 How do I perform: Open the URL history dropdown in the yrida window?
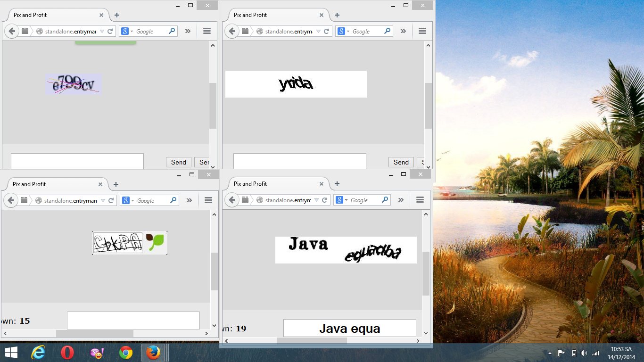coord(318,32)
